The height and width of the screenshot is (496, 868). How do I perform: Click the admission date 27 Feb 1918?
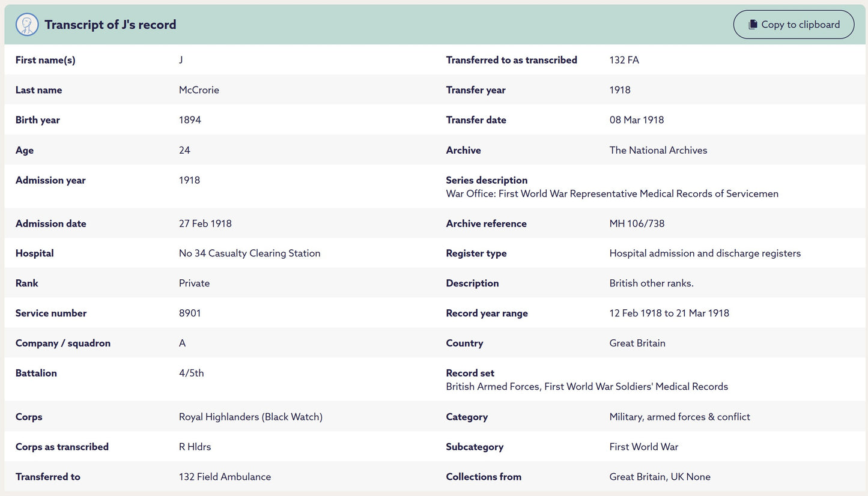point(205,223)
